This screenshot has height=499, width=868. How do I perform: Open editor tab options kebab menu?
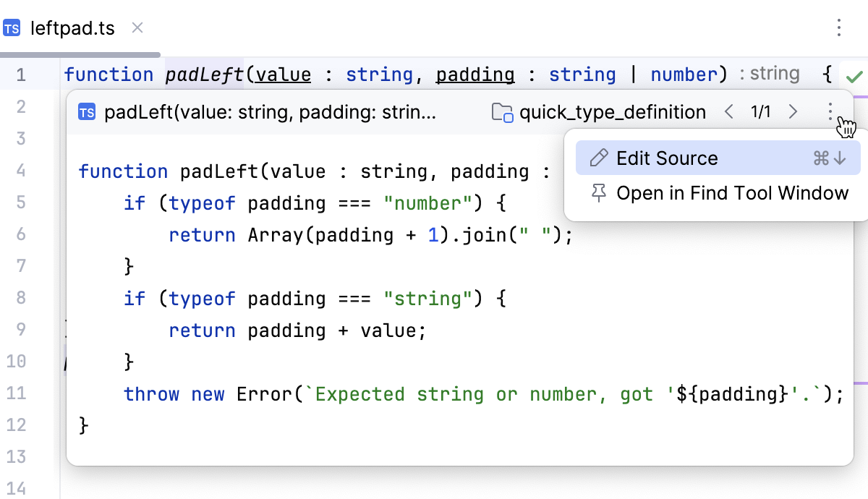tap(839, 28)
